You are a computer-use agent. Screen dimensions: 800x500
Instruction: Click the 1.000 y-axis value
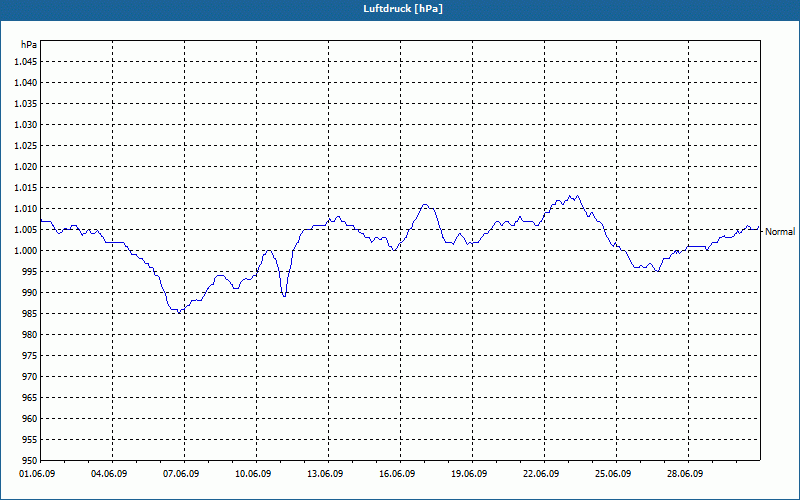27,251
